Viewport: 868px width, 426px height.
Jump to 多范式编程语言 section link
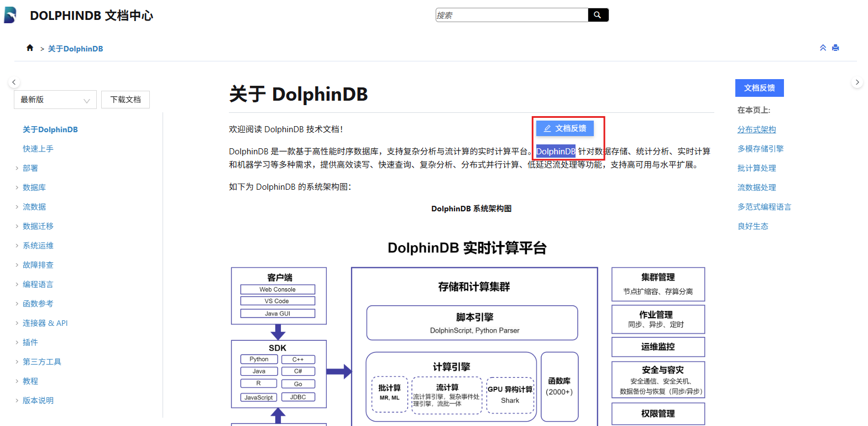[765, 207]
